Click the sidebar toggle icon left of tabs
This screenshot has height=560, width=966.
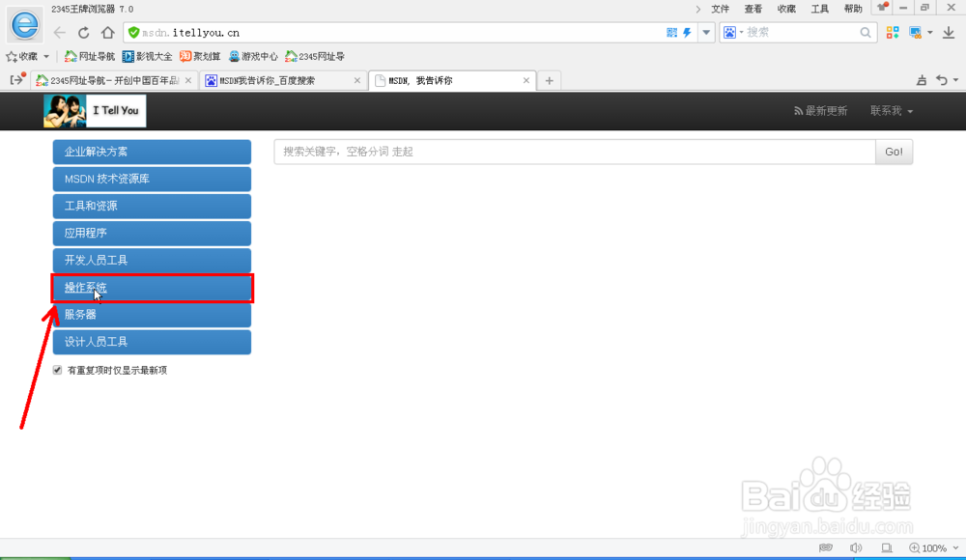[16, 79]
